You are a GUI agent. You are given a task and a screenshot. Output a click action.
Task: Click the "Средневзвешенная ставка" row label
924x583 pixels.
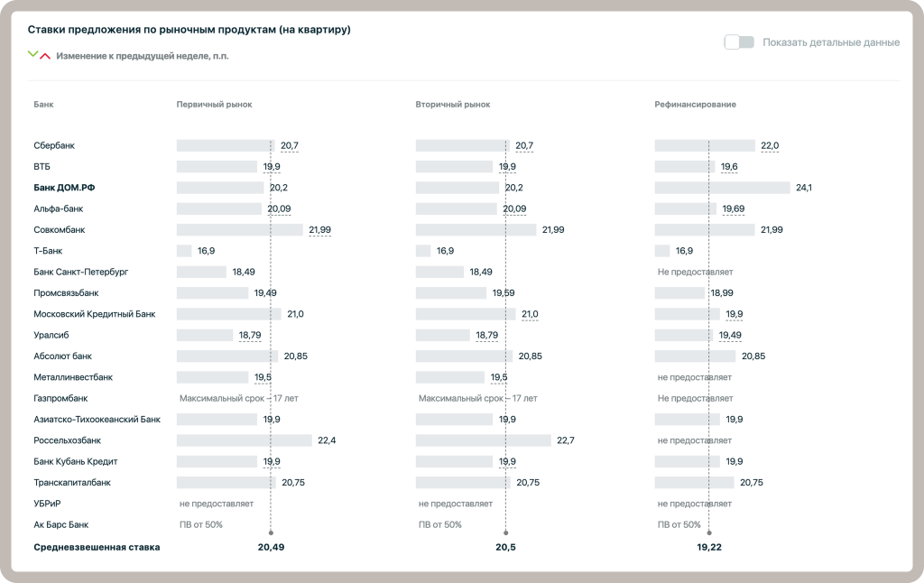coord(97,547)
